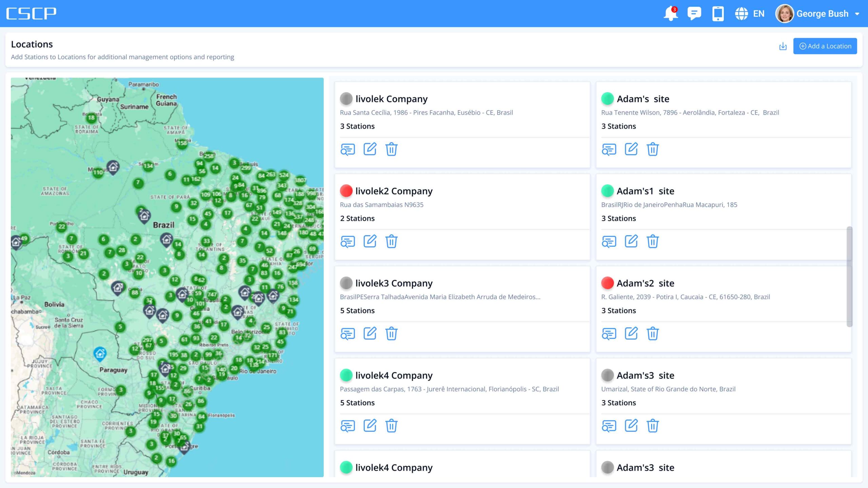View details of livolek Company
Viewport: 868px width, 488px height.
(348, 149)
